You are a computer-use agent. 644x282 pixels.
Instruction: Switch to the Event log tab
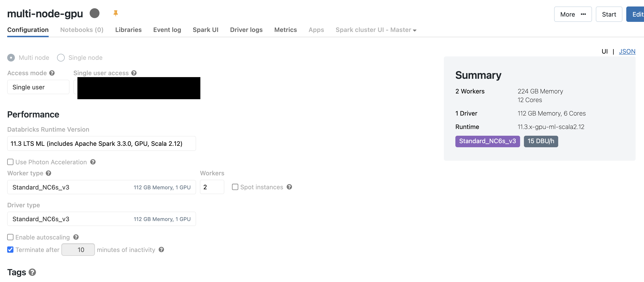pos(167,30)
